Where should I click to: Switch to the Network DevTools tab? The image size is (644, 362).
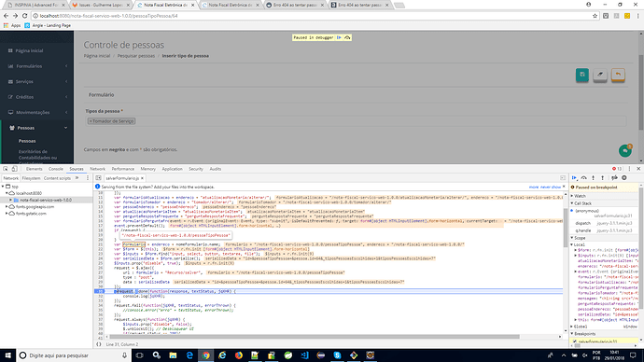pos(97,169)
